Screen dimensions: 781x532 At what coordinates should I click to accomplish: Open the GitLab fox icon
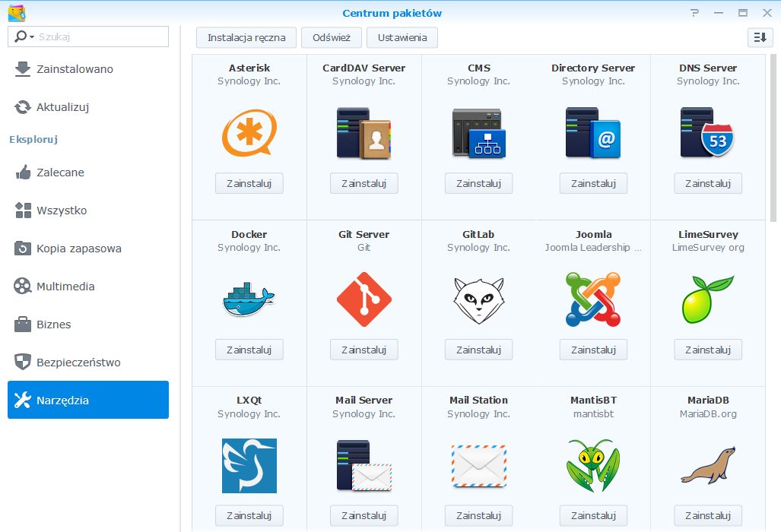478,300
